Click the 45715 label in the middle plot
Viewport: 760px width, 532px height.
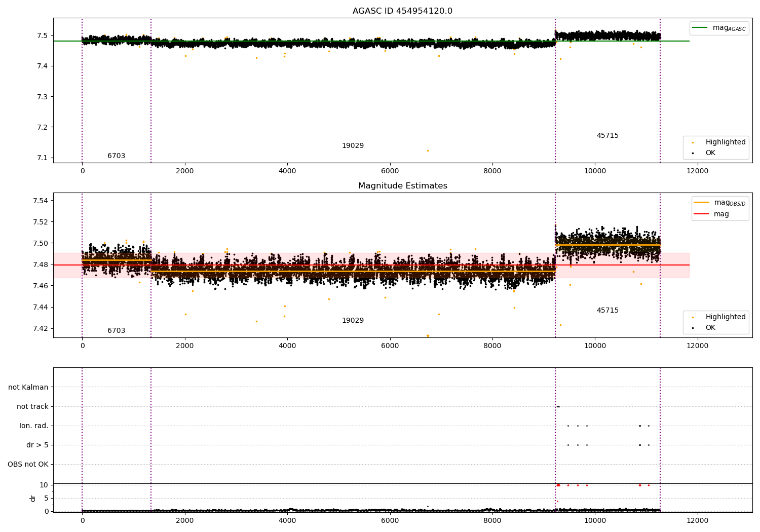607,311
